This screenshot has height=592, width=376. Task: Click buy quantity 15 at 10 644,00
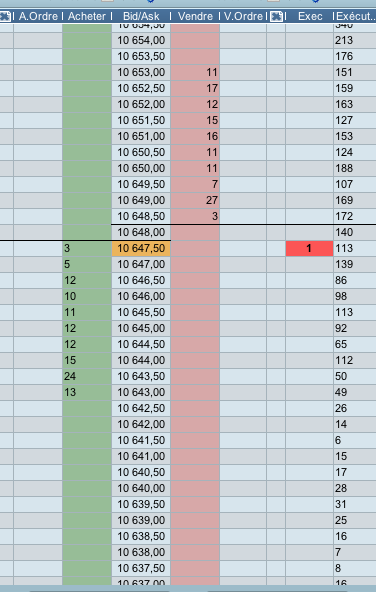87,360
